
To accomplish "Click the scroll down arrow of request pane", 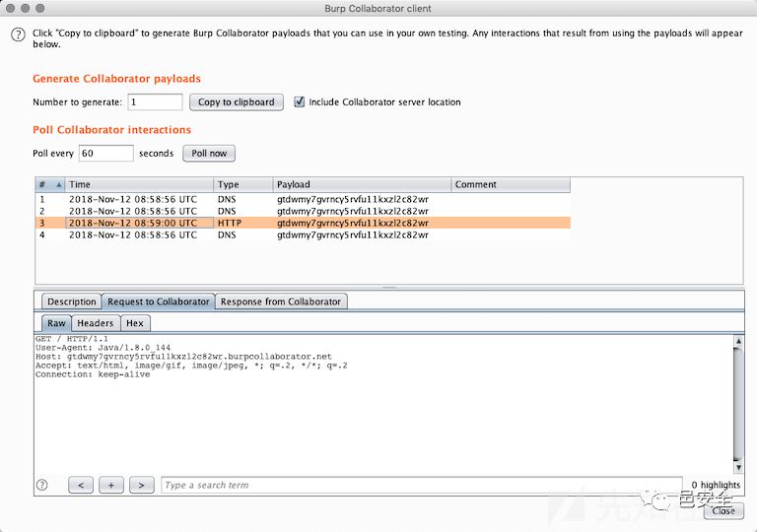I will tap(738, 467).
